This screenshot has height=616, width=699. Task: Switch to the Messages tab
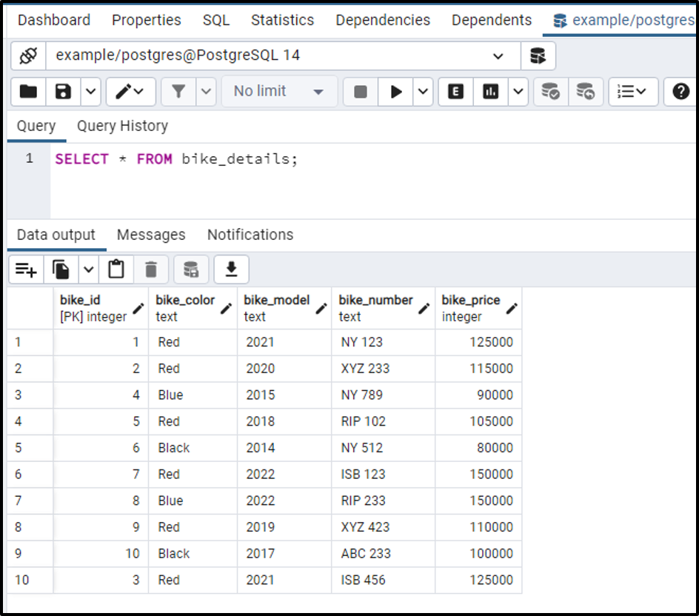pos(150,235)
